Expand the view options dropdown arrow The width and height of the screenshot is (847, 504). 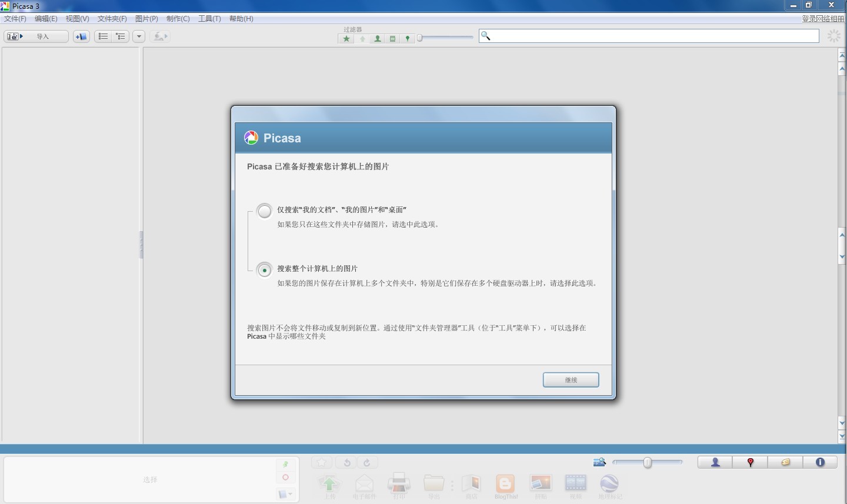pyautogui.click(x=139, y=36)
